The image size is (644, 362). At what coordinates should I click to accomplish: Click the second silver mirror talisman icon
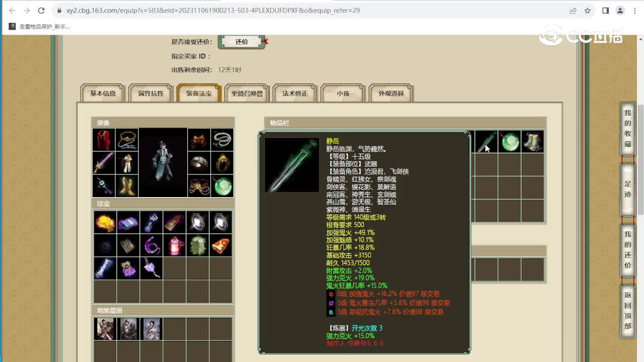tap(221, 222)
